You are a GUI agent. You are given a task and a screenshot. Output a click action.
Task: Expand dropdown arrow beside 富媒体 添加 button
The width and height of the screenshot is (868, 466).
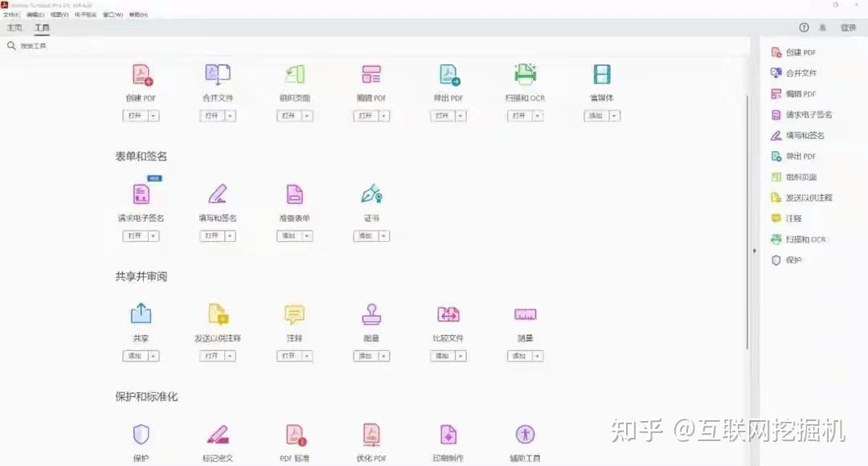pos(615,116)
